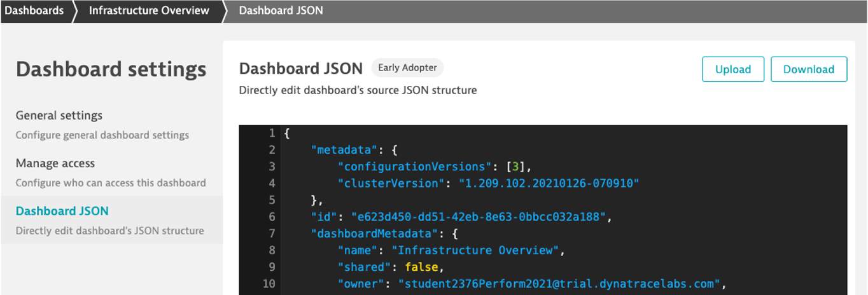Click 'Directly edit dashboard's source JSON structure' text
This screenshot has width=868, height=295.
(358, 90)
